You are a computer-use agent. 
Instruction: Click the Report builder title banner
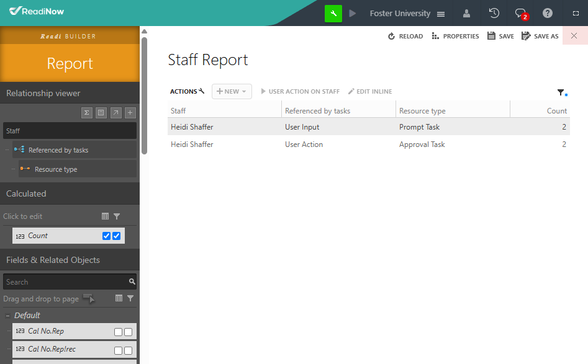point(70,63)
